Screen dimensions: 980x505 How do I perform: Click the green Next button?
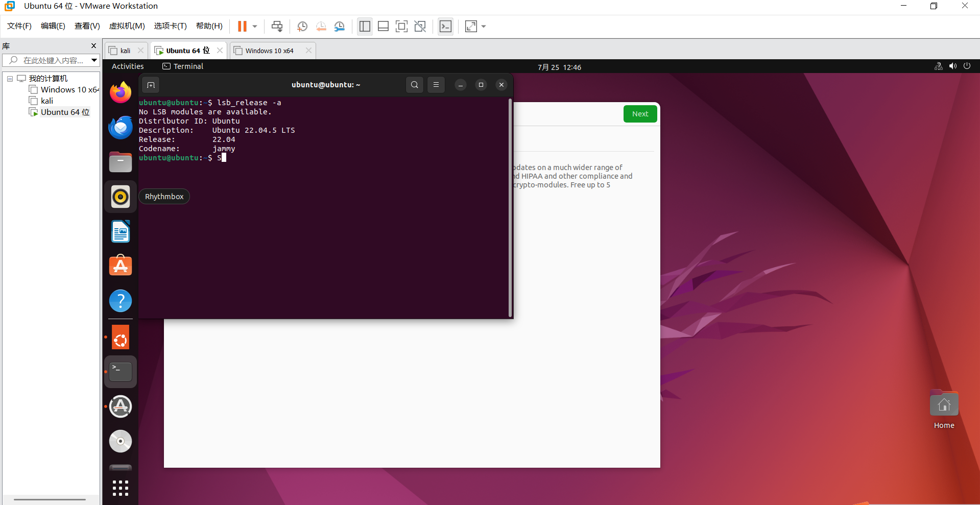coord(640,114)
